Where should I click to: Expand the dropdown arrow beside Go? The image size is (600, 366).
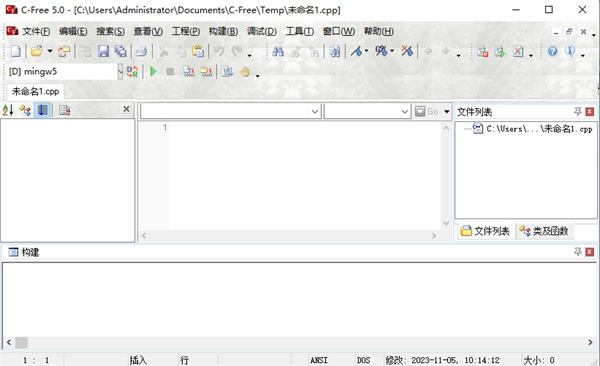point(447,111)
